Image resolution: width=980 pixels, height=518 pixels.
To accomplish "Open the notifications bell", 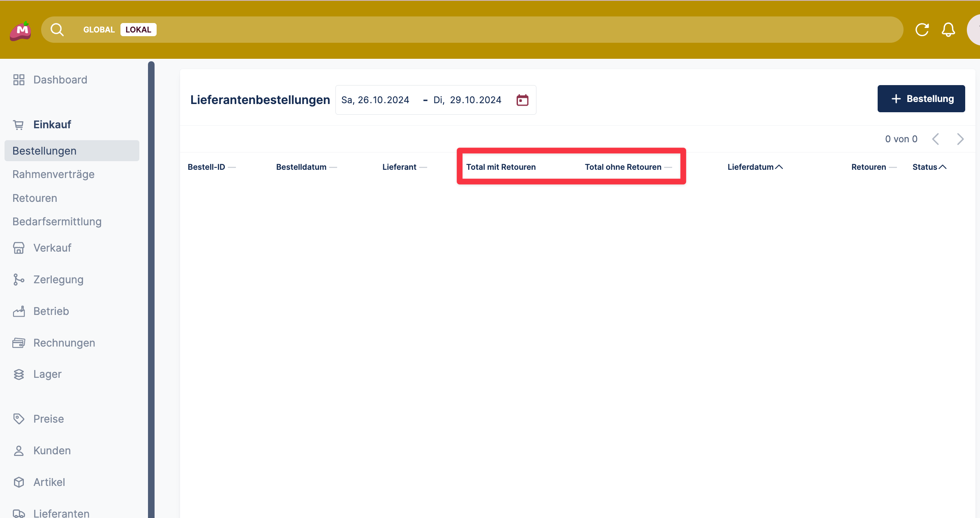I will pyautogui.click(x=948, y=30).
